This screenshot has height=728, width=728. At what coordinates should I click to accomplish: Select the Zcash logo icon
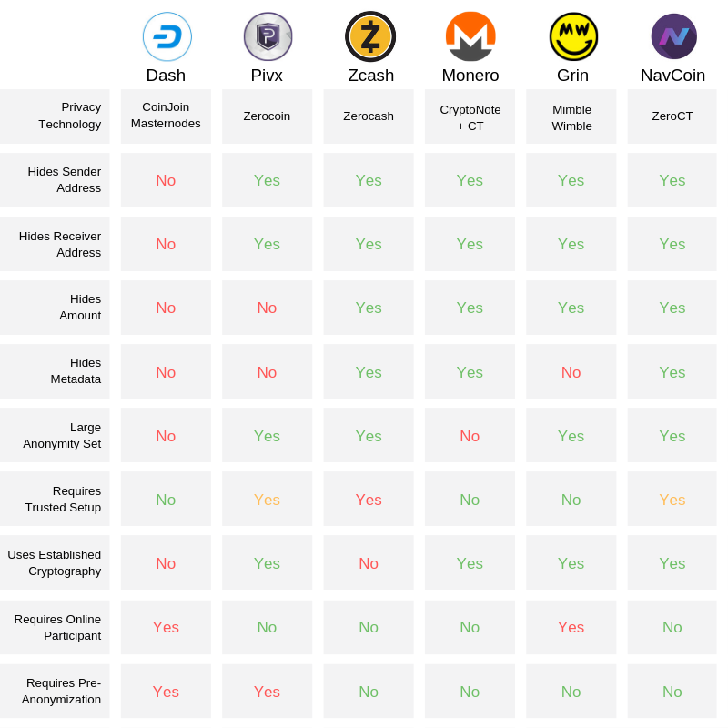[369, 37]
